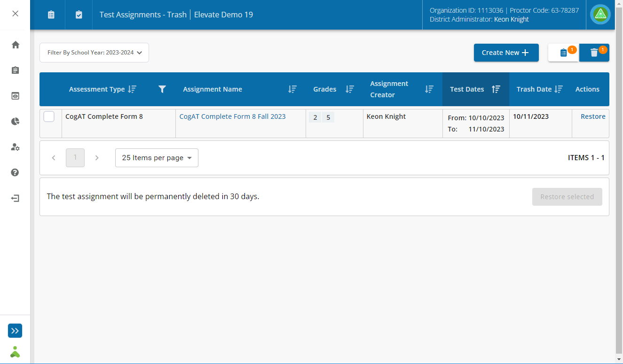Toggle sort order on Trash Date column
This screenshot has height=364, width=623.
tap(560, 89)
